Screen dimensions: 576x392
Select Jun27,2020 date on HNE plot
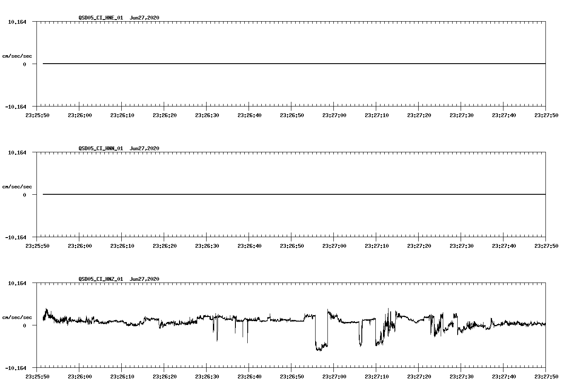coord(144,18)
